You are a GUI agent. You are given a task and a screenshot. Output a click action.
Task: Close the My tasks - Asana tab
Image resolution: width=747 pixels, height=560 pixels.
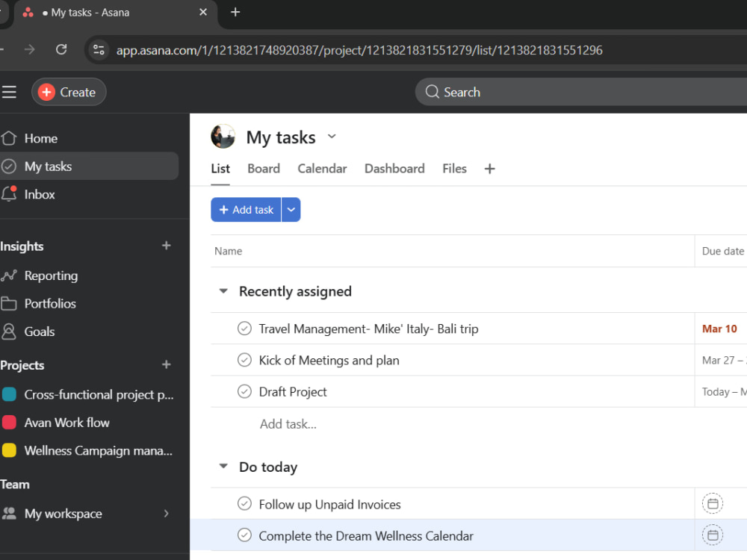point(203,13)
